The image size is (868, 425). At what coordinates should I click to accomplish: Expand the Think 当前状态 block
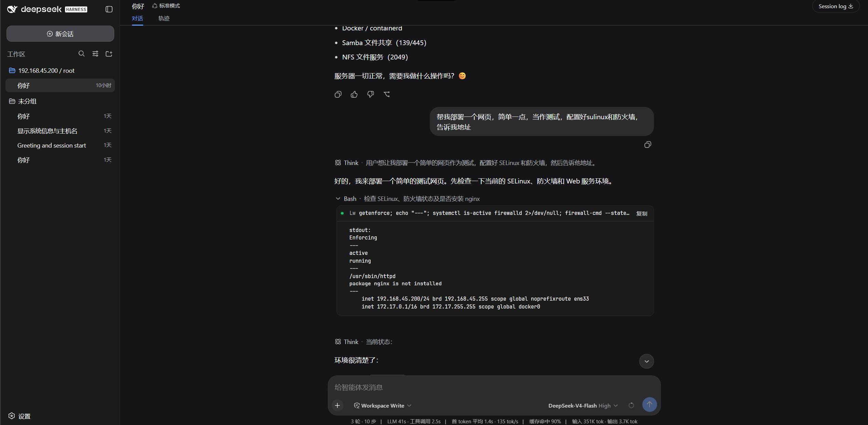pos(364,342)
